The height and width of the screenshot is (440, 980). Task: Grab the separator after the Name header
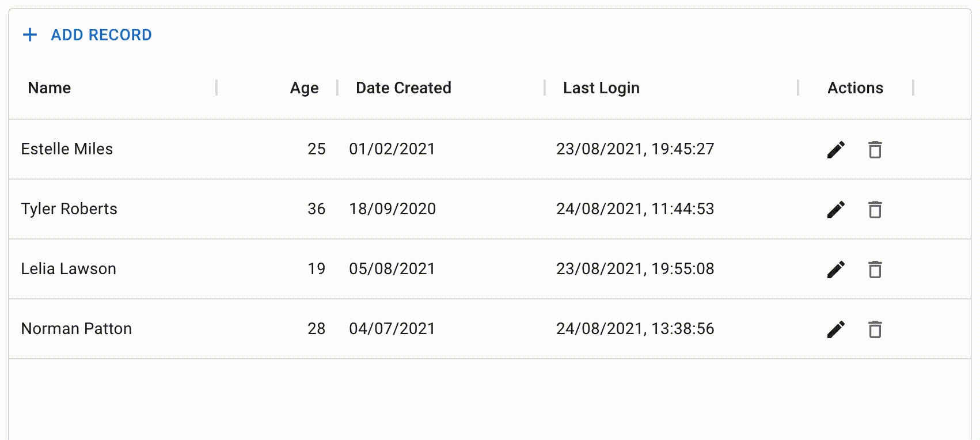(216, 88)
